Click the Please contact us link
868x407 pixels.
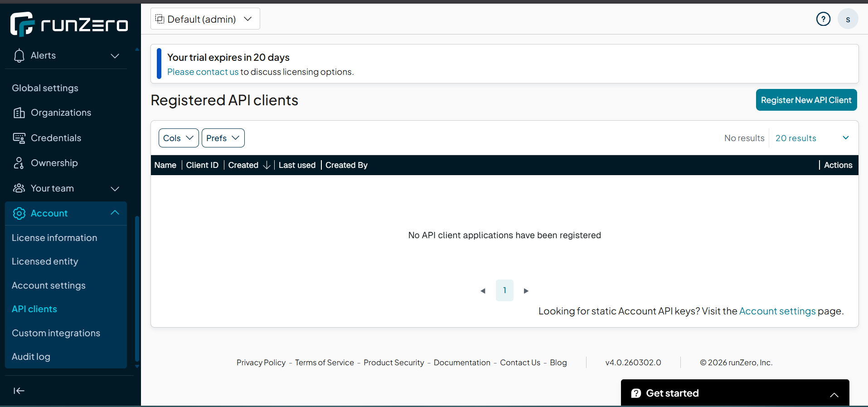tap(203, 72)
